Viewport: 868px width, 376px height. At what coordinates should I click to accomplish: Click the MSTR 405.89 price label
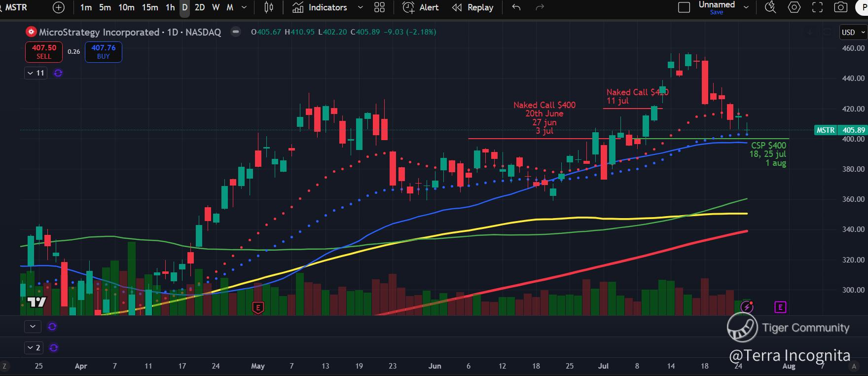(841, 130)
